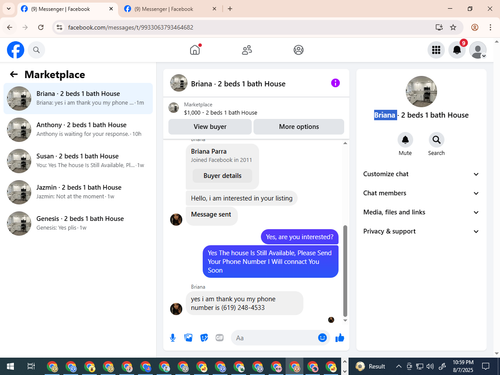Open Buyer details for Briana Parra

pyautogui.click(x=222, y=176)
